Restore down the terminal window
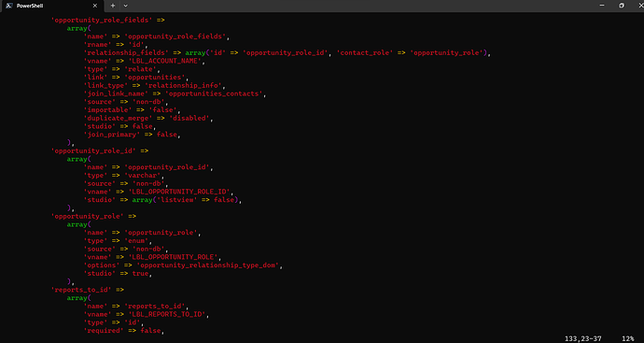 point(622,6)
